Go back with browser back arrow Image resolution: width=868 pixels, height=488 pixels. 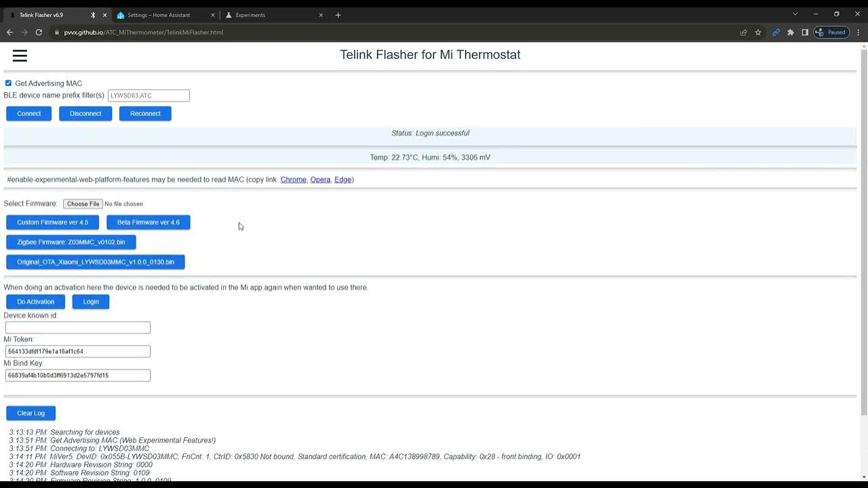point(9,32)
